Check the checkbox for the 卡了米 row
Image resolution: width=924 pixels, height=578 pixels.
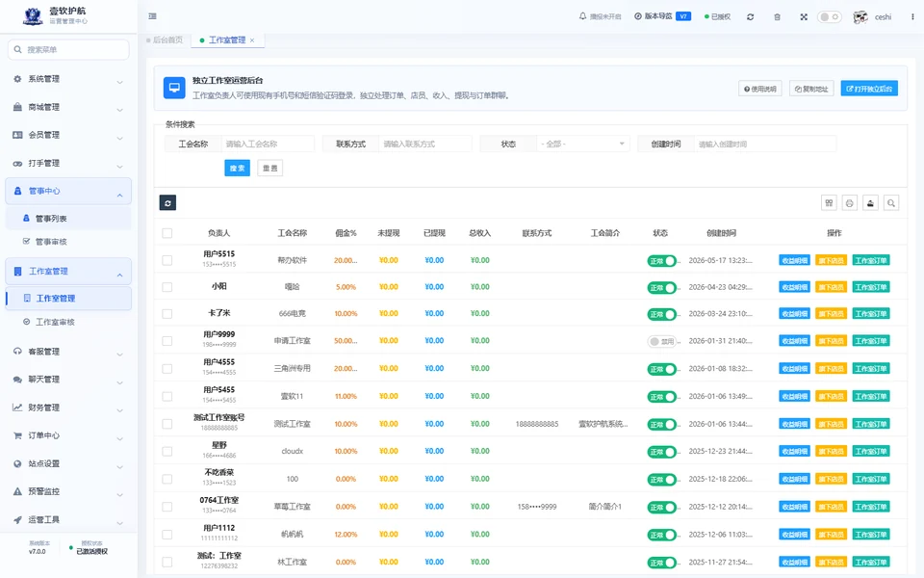[167, 314]
